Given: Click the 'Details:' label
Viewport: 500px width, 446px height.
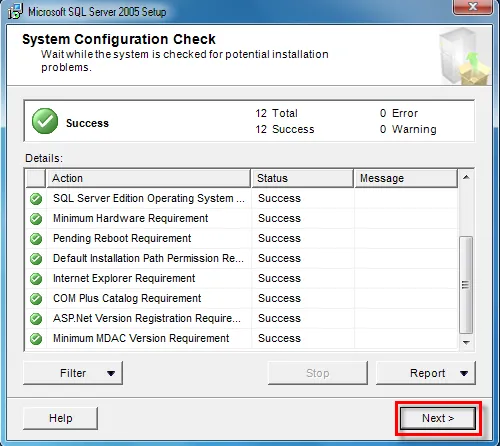Looking at the screenshot, I should (x=44, y=158).
